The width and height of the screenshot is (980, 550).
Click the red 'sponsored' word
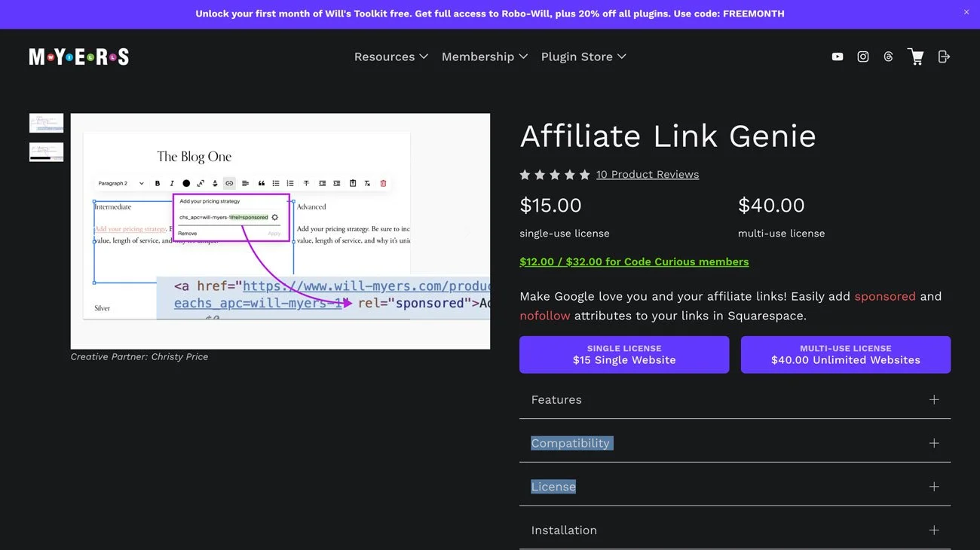pyautogui.click(x=885, y=296)
